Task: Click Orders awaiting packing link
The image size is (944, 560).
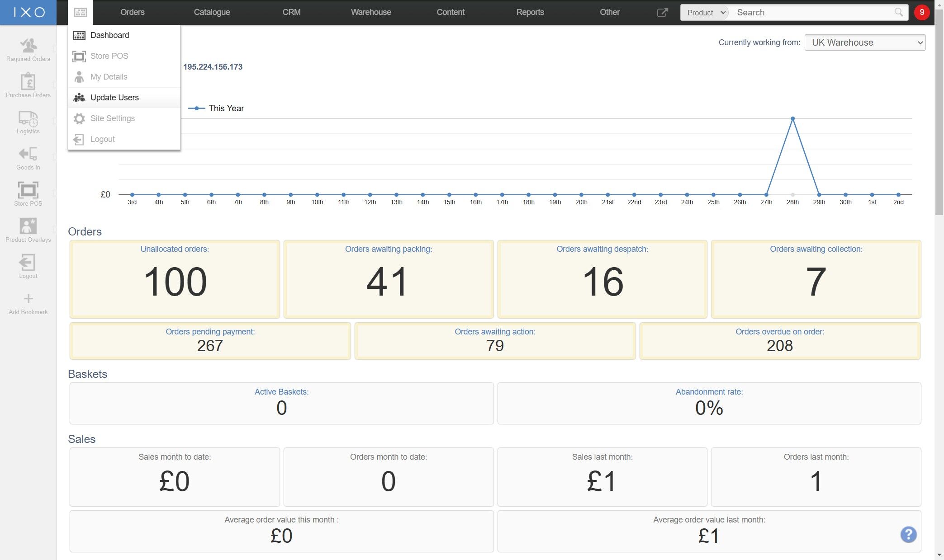Action: pos(388,249)
